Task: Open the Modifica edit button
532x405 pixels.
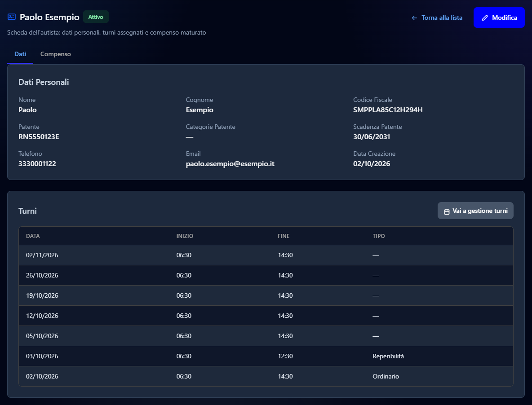Action: point(499,18)
